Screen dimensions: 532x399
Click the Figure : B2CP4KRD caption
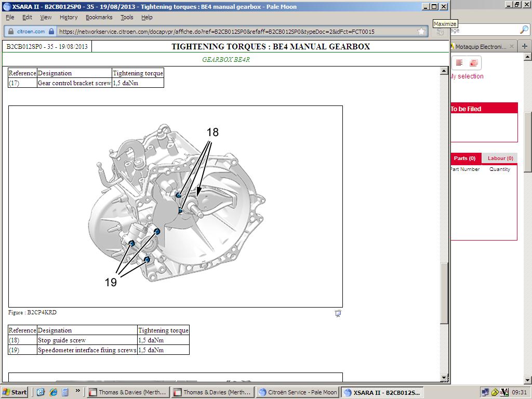tap(32, 312)
